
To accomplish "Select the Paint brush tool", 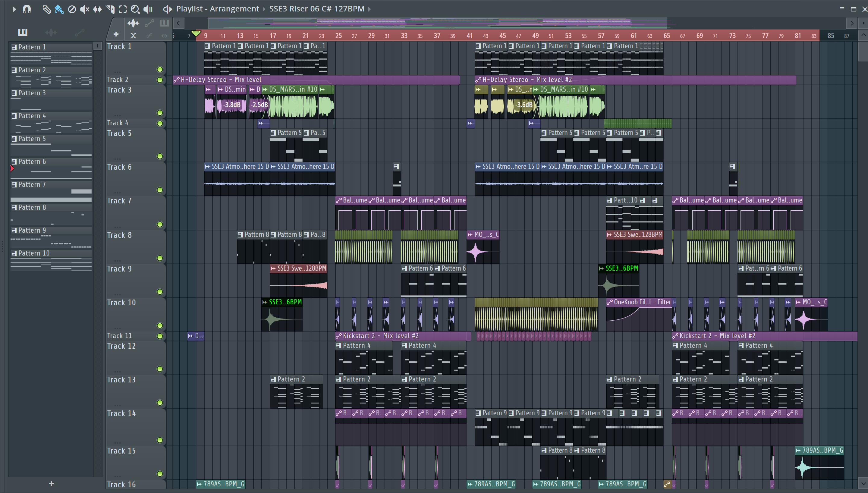I will coord(59,9).
